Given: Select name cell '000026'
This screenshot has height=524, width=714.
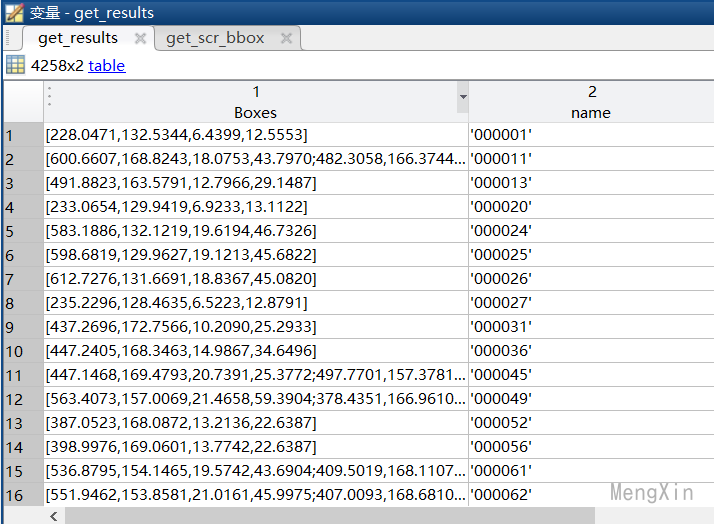Looking at the screenshot, I should click(592, 279).
